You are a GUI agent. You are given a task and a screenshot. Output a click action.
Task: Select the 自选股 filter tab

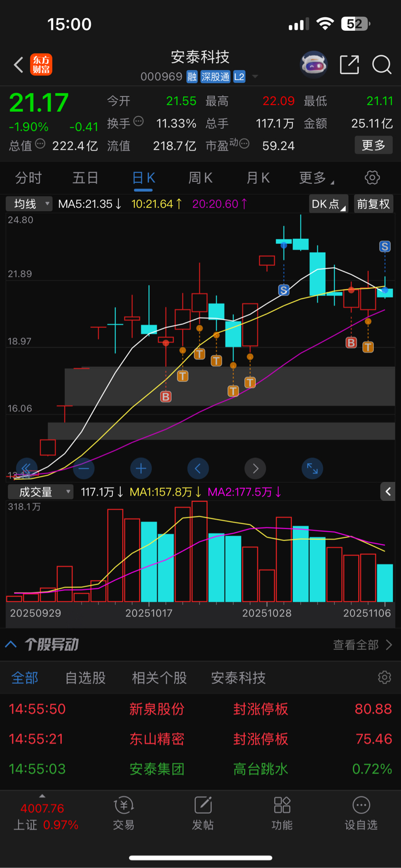pyautogui.click(x=86, y=678)
